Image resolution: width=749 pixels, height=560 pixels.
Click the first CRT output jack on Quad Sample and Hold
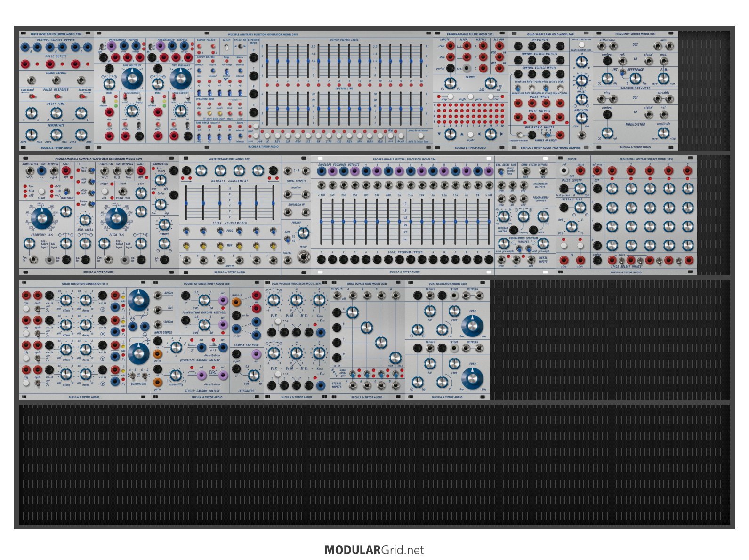point(518,46)
